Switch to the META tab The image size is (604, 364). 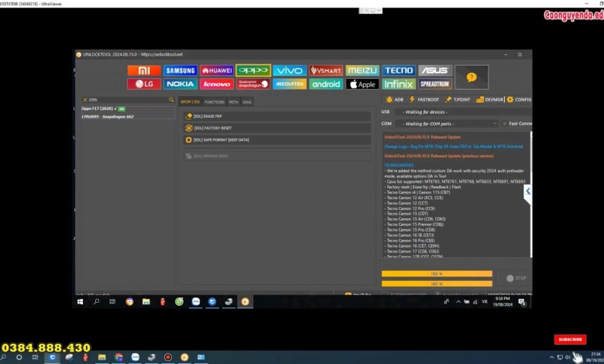233,102
